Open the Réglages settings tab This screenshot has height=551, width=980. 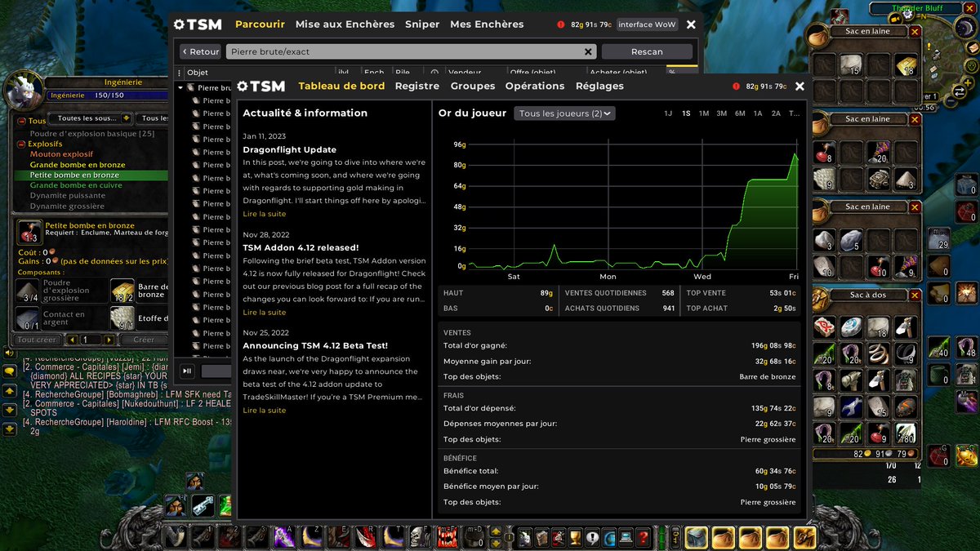click(599, 87)
